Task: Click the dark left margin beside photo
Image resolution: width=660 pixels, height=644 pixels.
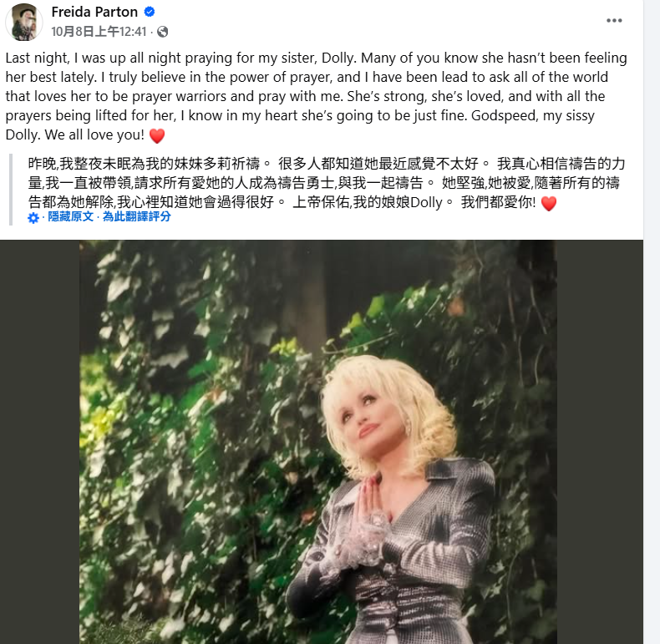Action: 39,442
